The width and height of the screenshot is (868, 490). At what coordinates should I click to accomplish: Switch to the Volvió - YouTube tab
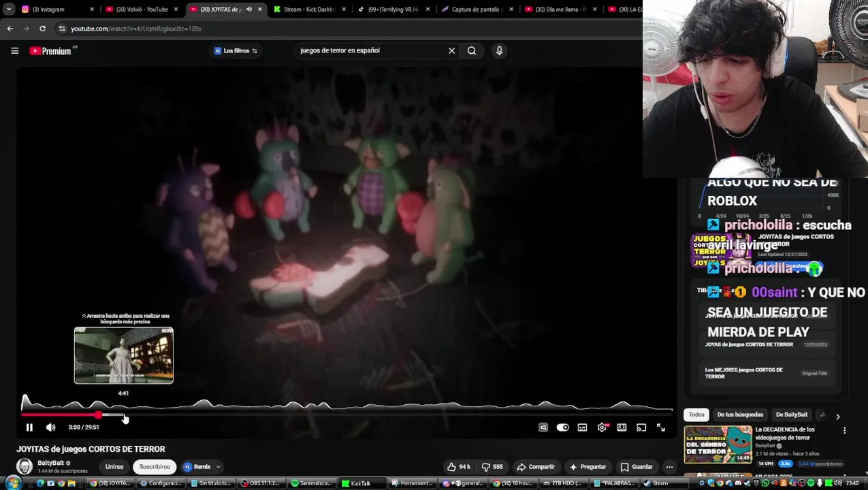point(142,10)
